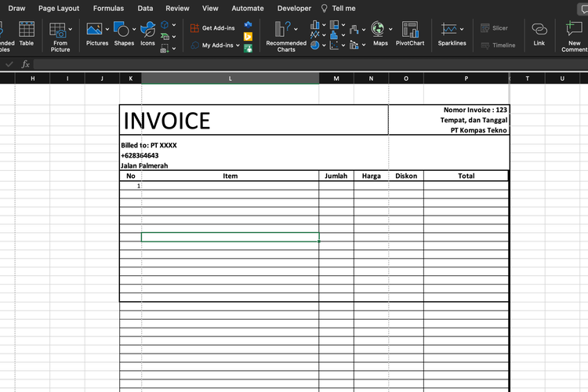Select the '+628364643' phone number cell
Image resolution: width=588 pixels, height=392 pixels.
140,155
